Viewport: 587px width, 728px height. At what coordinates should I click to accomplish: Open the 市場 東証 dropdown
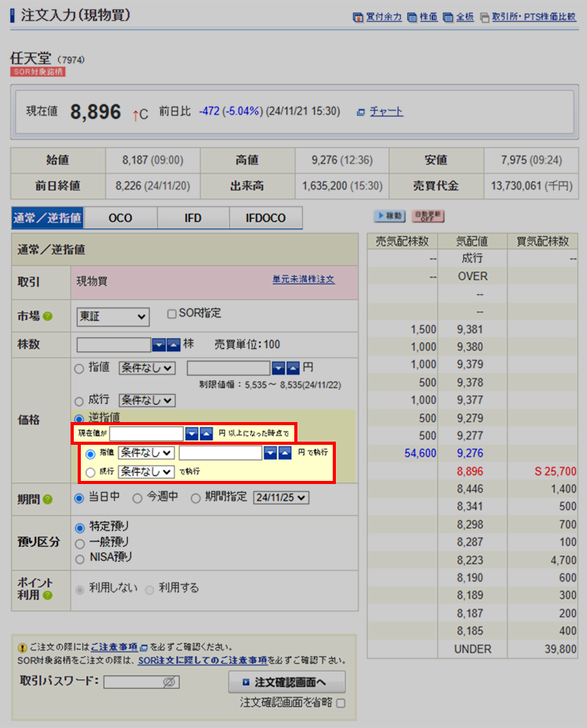click(x=113, y=317)
